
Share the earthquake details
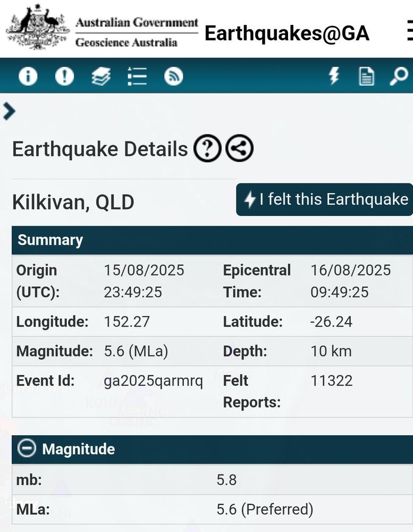tap(239, 148)
